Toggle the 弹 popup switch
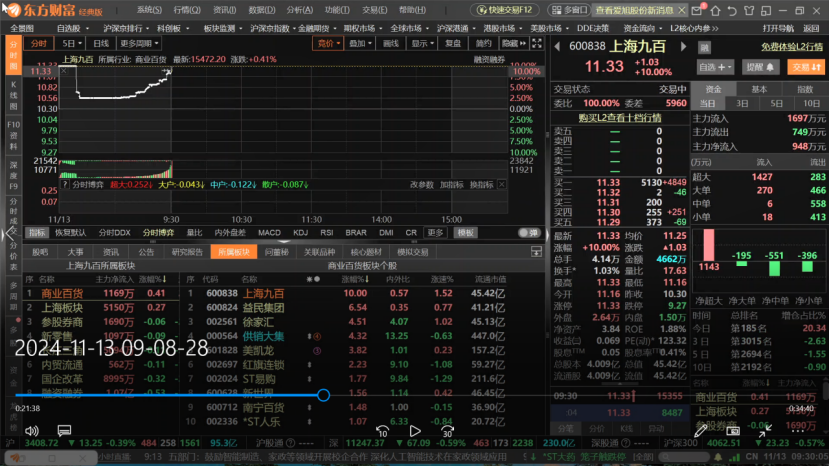The height and width of the screenshot is (467, 829). click(528, 233)
